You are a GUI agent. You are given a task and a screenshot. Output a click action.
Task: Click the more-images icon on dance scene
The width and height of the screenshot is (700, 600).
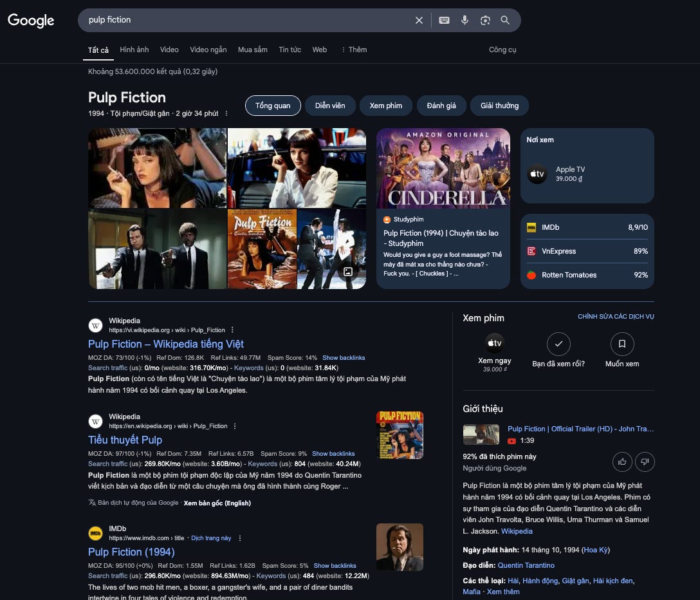[x=348, y=271]
